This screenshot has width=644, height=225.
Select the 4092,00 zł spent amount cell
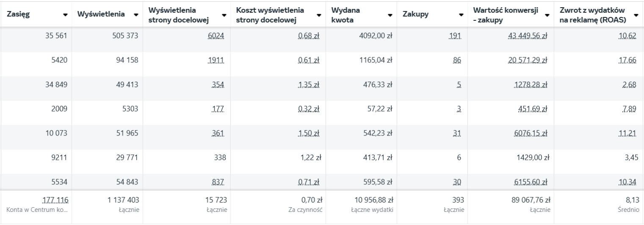376,36
